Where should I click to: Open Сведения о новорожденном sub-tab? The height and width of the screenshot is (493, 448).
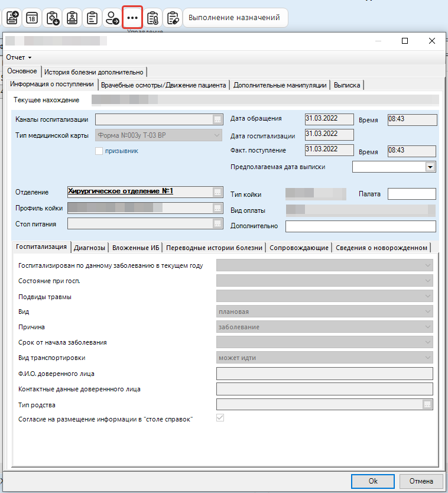click(x=381, y=248)
